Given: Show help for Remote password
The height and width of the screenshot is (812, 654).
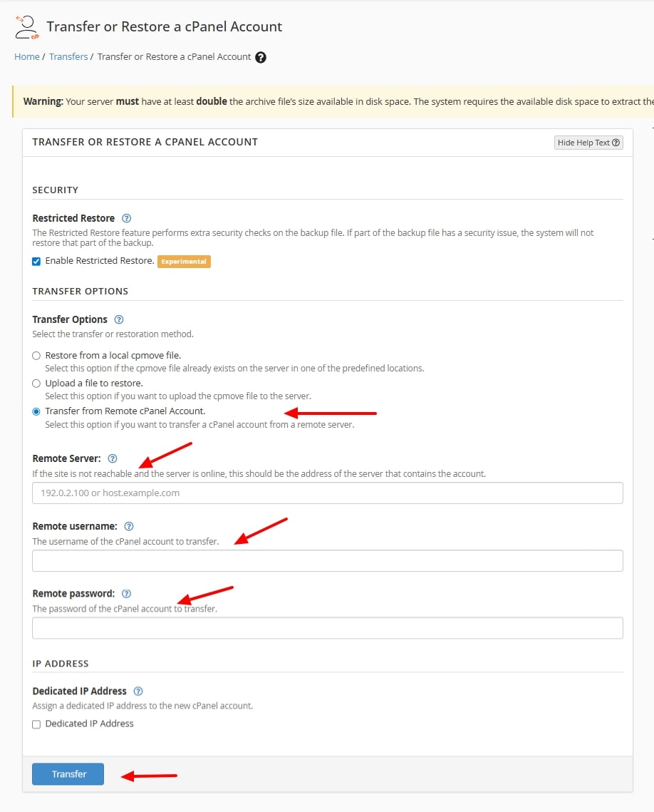Looking at the screenshot, I should 126,593.
